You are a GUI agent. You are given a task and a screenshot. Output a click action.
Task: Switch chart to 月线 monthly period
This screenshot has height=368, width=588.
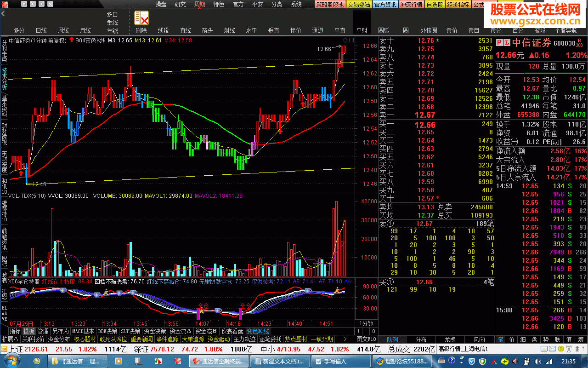point(85,30)
